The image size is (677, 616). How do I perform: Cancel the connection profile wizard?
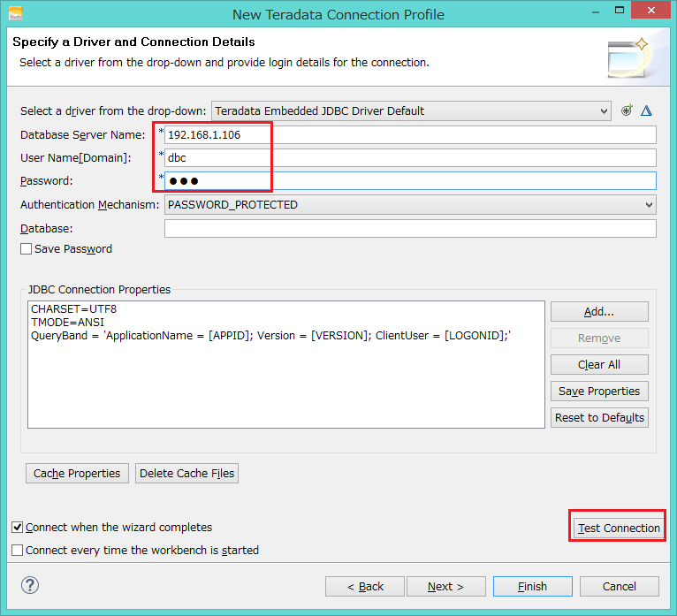(x=620, y=586)
